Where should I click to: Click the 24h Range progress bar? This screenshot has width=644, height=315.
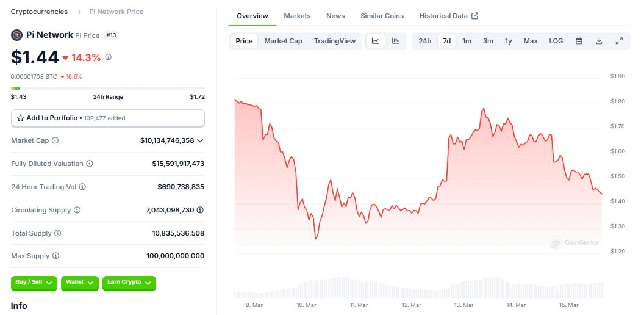click(x=107, y=88)
